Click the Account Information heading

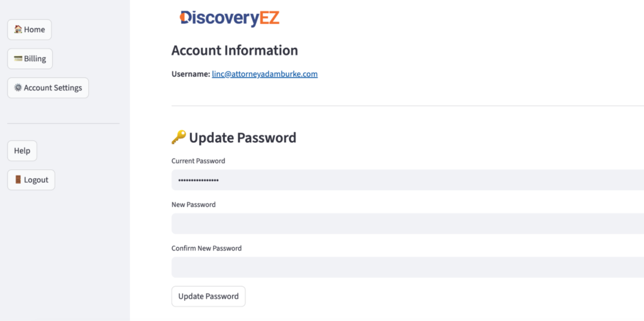[235, 50]
